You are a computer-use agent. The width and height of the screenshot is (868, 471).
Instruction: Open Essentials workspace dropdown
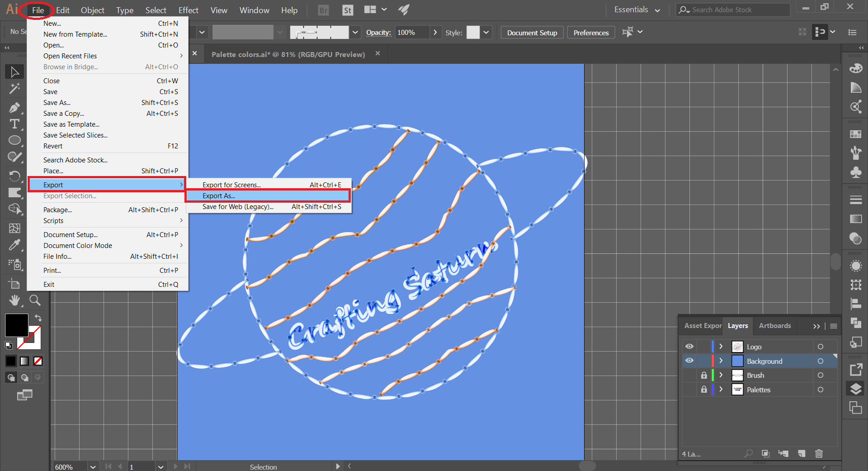coord(637,10)
